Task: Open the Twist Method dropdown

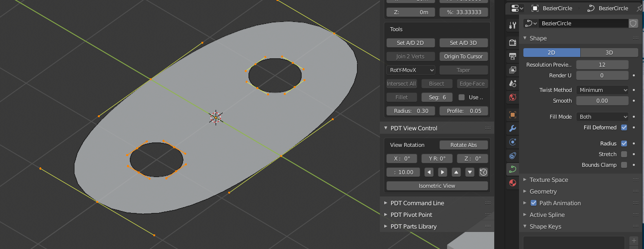Action: pos(602,90)
